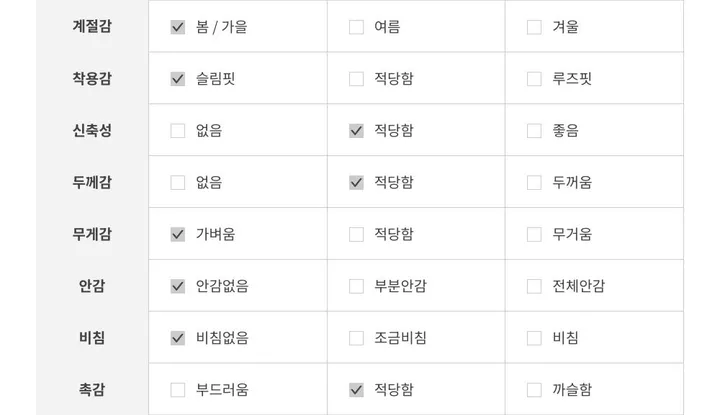
Task: Check the 조금비침 checkbox
Action: pyautogui.click(x=356, y=338)
